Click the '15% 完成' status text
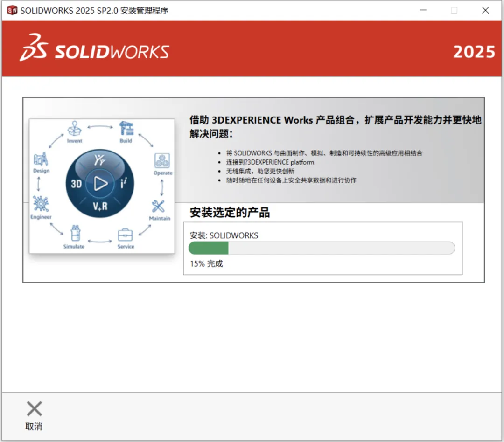 206,264
